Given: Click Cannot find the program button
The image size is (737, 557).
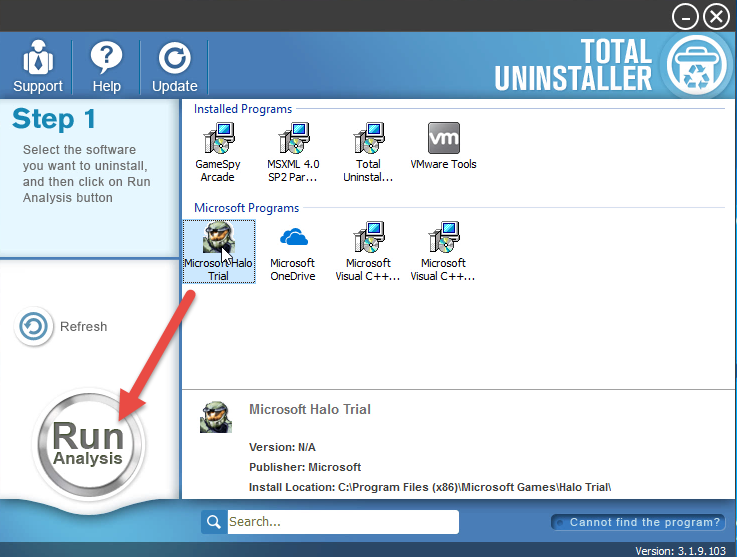Looking at the screenshot, I should 638,522.
